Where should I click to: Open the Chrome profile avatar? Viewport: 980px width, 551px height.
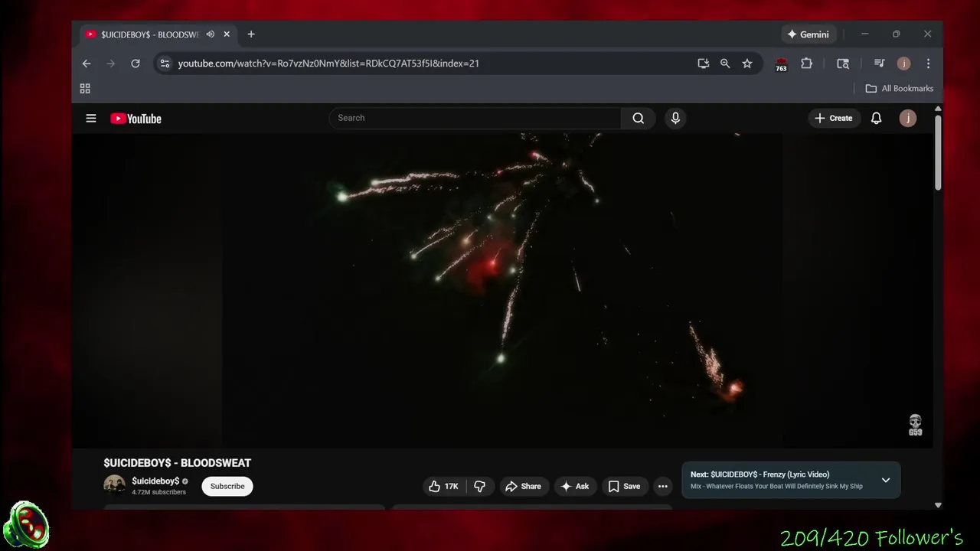903,64
